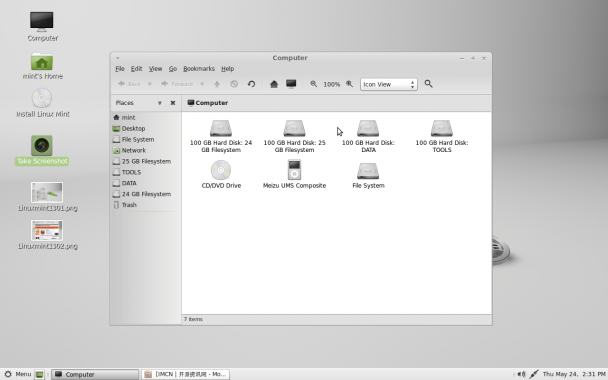Zoom out with the magnifier minus icon
This screenshot has height=380, width=608.
click(313, 84)
